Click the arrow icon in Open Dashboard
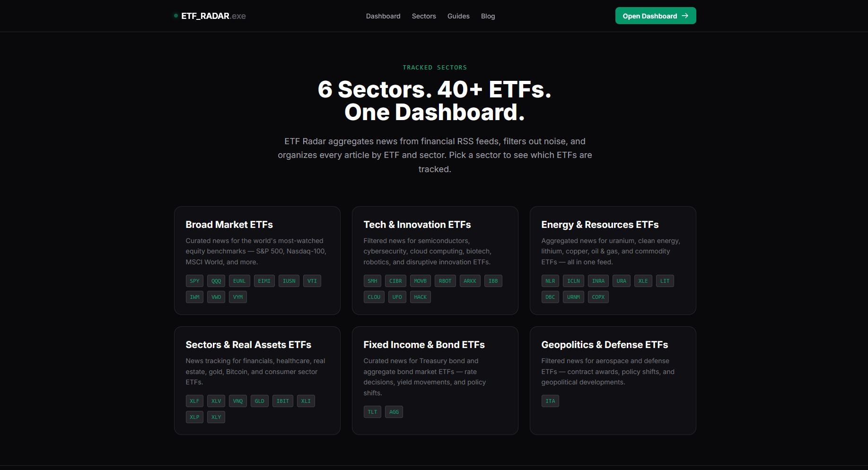This screenshot has height=470, width=868. (685, 16)
